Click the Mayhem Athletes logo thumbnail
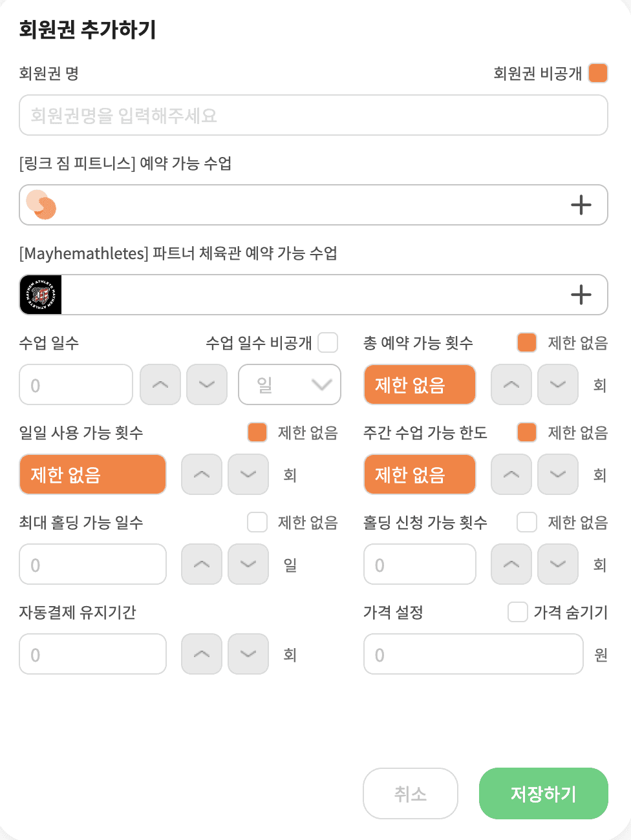631x840 pixels. [41, 295]
